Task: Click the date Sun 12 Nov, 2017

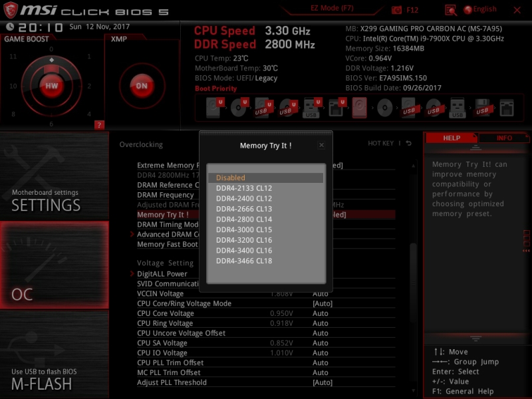Action: (x=99, y=27)
